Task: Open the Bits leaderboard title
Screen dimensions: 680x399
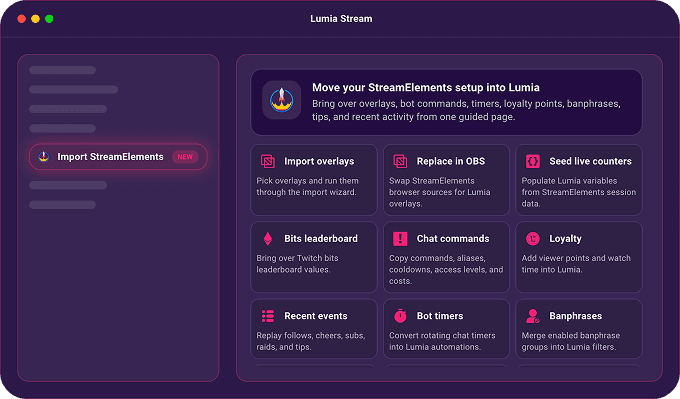Action: click(x=321, y=239)
